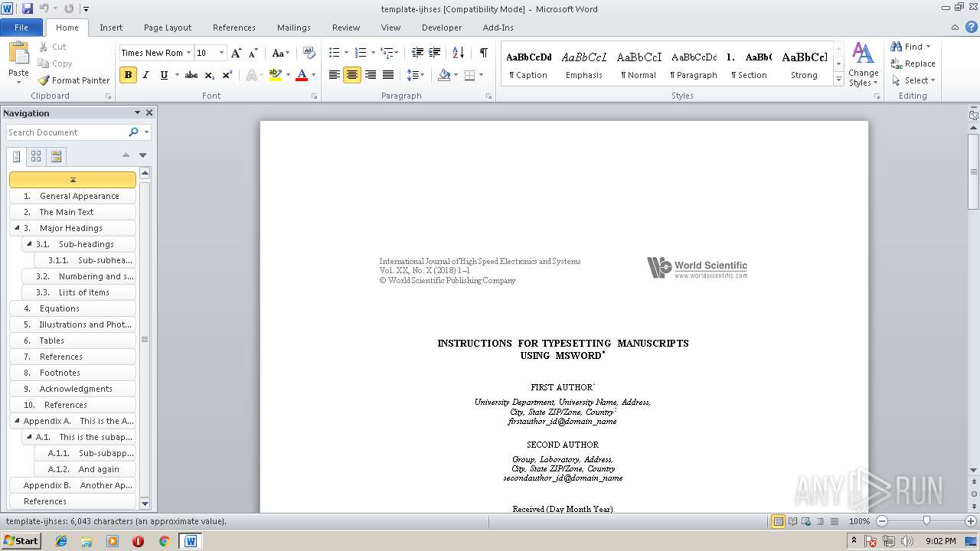
Task: Browse headings view in Navigation pane
Action: 16,157
